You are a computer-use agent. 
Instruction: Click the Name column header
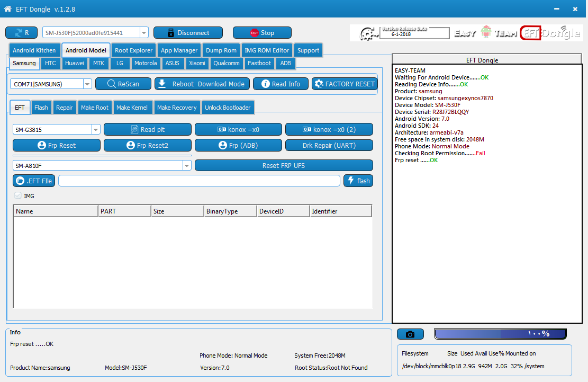pyautogui.click(x=56, y=211)
